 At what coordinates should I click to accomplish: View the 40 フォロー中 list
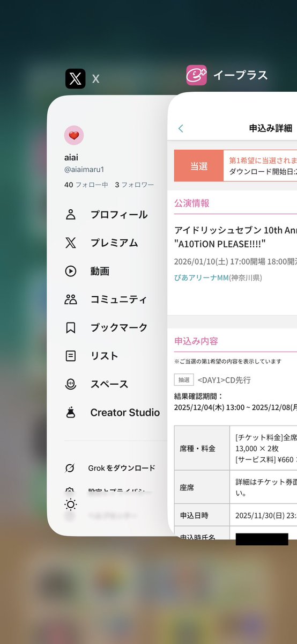pyautogui.click(x=86, y=185)
